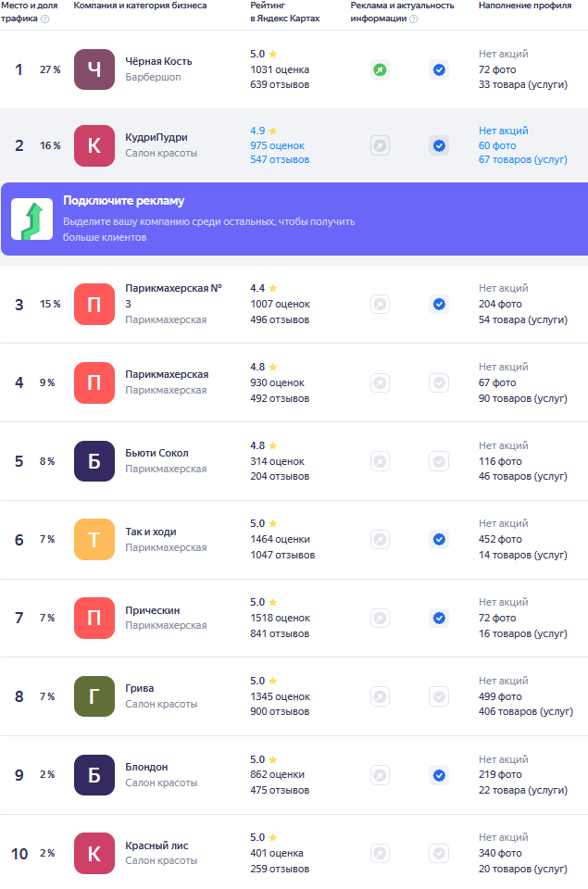Click the grey advertising icon for Парикмахерская № 3
Screen dimensions: 588x889
pos(380,304)
